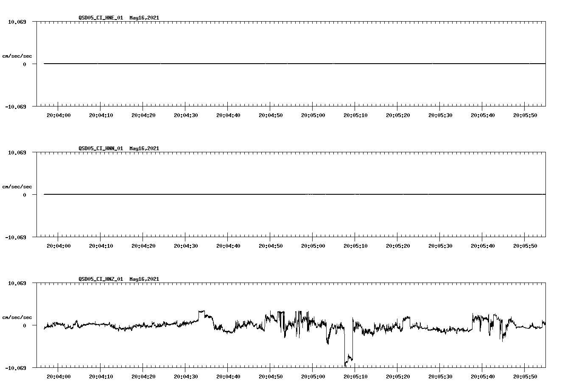This screenshot has height=392, width=576.
Task: Click the cm/sec/sec label of the HNN channel
Action: pyautogui.click(x=17, y=186)
